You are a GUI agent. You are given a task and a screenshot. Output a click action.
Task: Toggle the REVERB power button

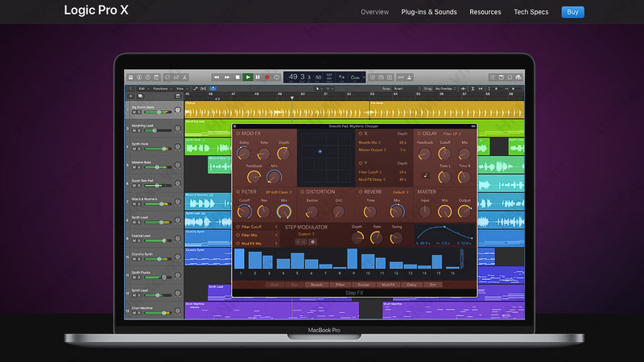click(361, 191)
